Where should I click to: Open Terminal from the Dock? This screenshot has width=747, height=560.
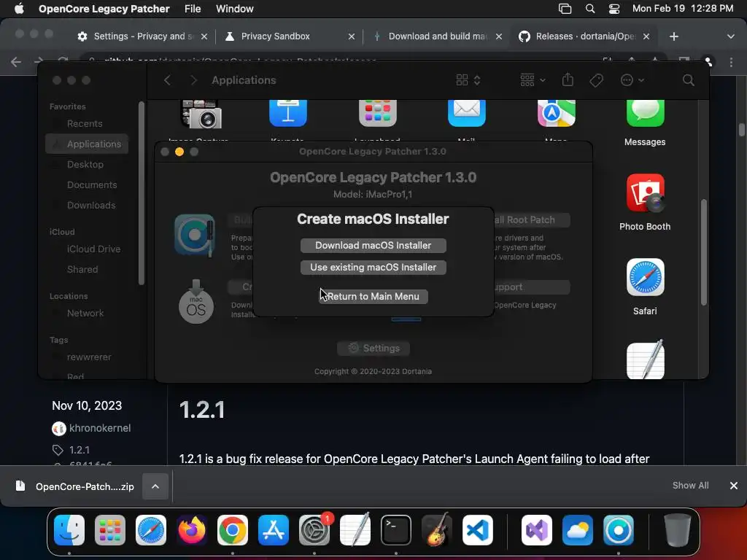pos(396,530)
